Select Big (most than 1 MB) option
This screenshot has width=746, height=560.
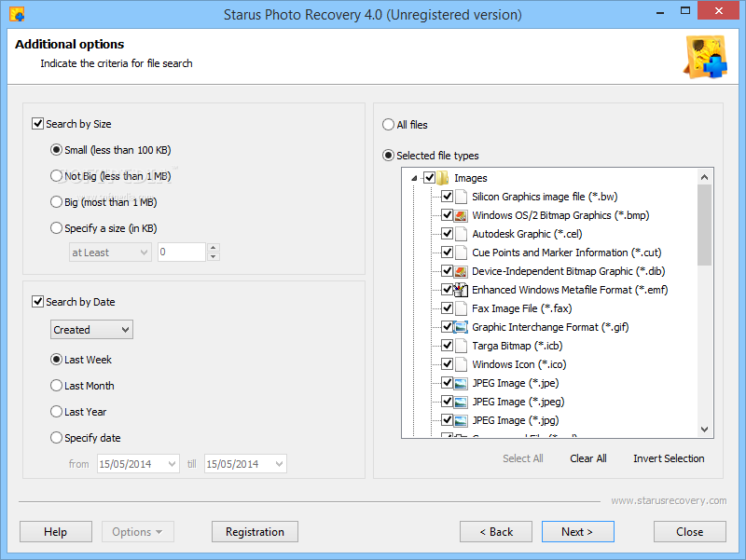coord(56,202)
